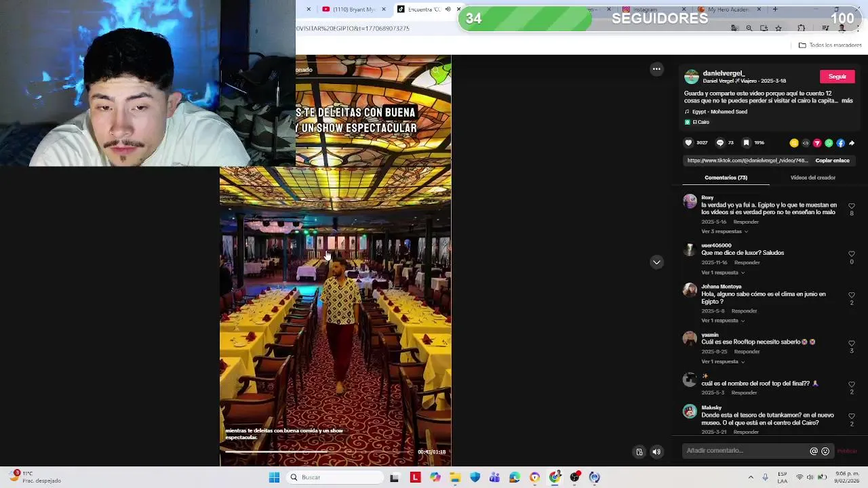The image size is (868, 488).
Task: Save video with the bookmark icon
Action: (746, 143)
